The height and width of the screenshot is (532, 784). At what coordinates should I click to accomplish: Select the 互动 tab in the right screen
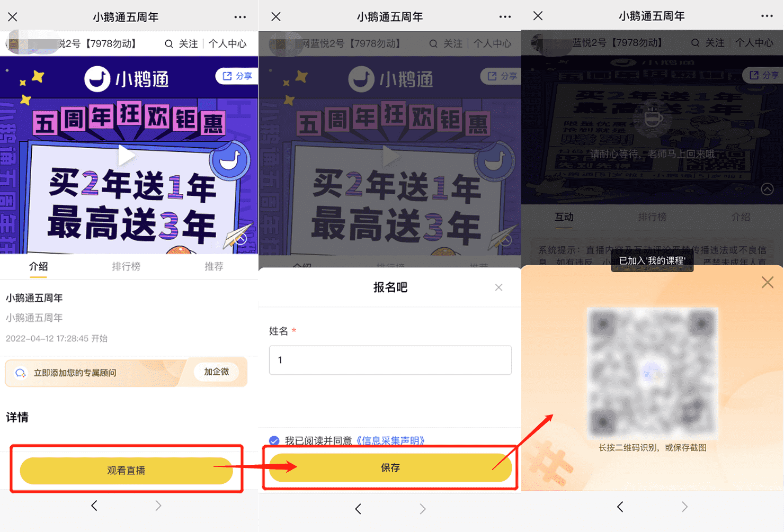click(x=564, y=217)
